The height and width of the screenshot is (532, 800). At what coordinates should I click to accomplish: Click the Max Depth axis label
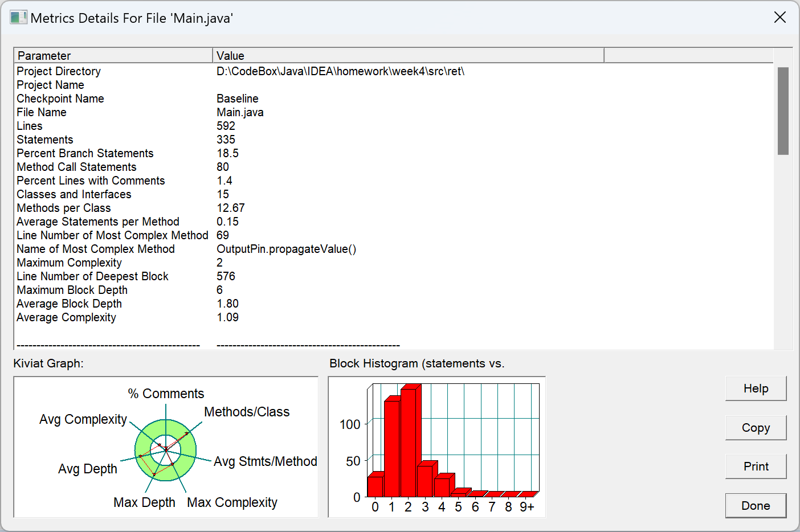[x=144, y=502]
